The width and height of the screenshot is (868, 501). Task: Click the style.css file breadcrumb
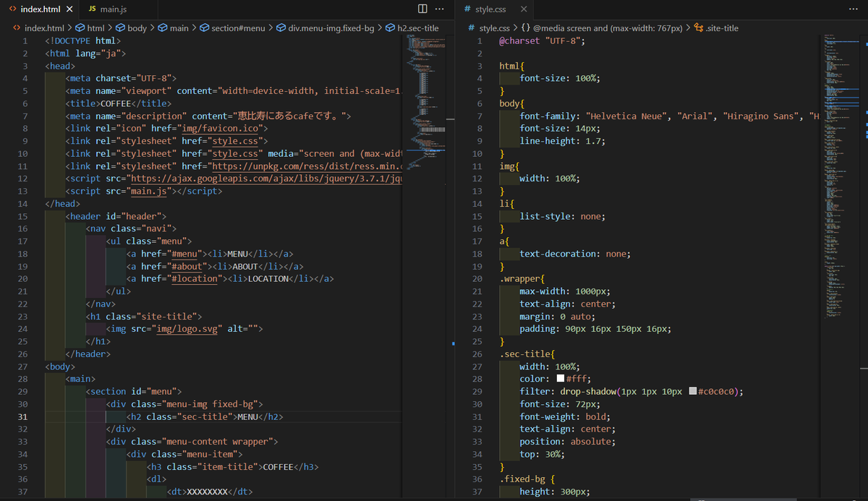point(488,28)
